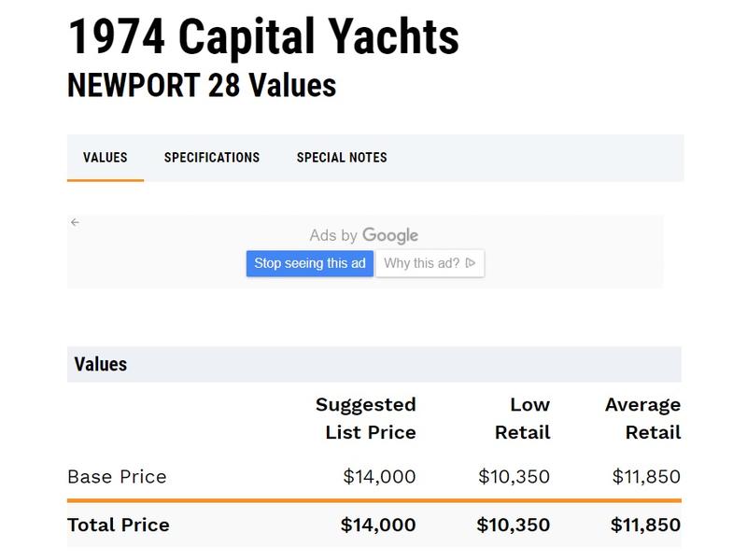Screen dimensions: 747x560
Task: Click the Total Price row label
Action: click(119, 525)
